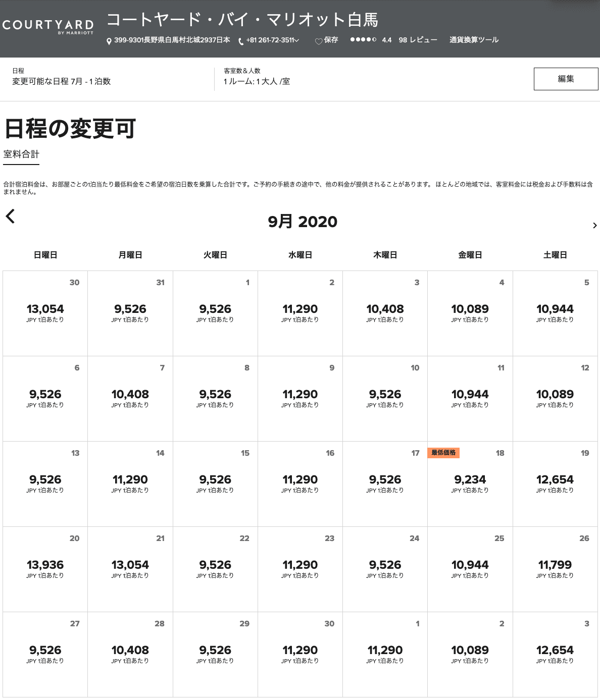Screen dimensions: 600x700
Task: Click the 編集 edit button
Action: click(x=566, y=79)
